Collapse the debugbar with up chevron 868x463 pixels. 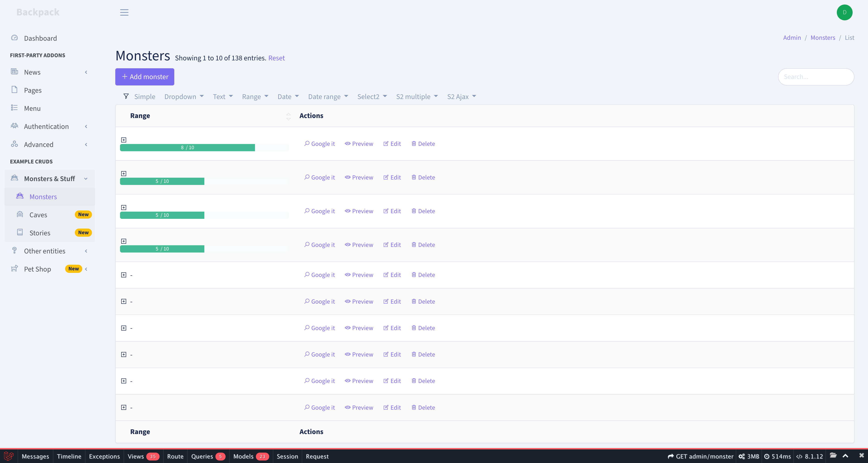coord(845,456)
